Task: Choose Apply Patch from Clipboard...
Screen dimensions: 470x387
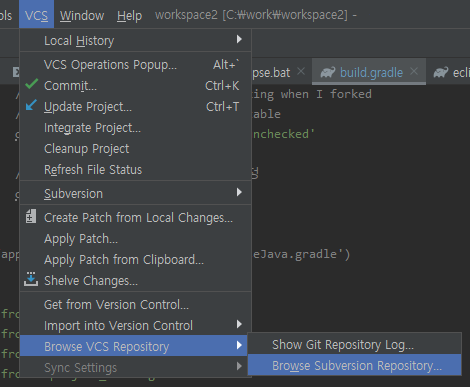Action: tap(135, 260)
